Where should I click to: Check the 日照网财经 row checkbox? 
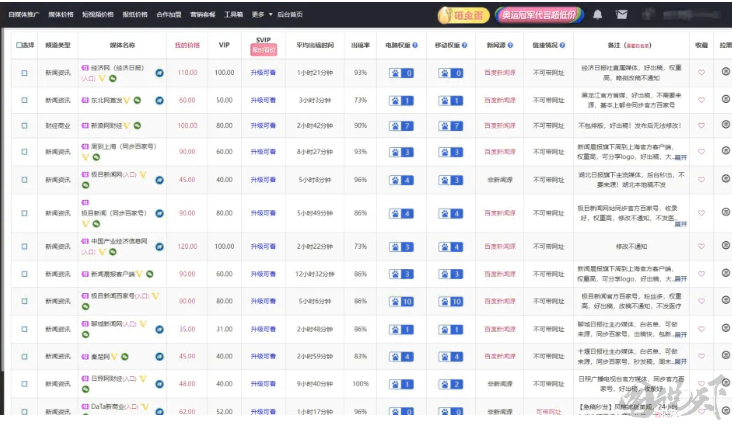click(24, 384)
